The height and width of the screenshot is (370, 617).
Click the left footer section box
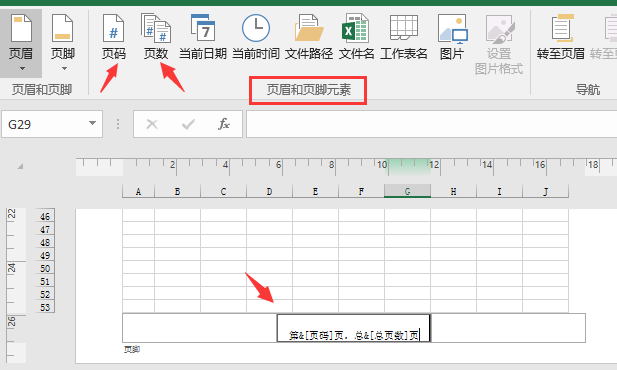click(200, 328)
